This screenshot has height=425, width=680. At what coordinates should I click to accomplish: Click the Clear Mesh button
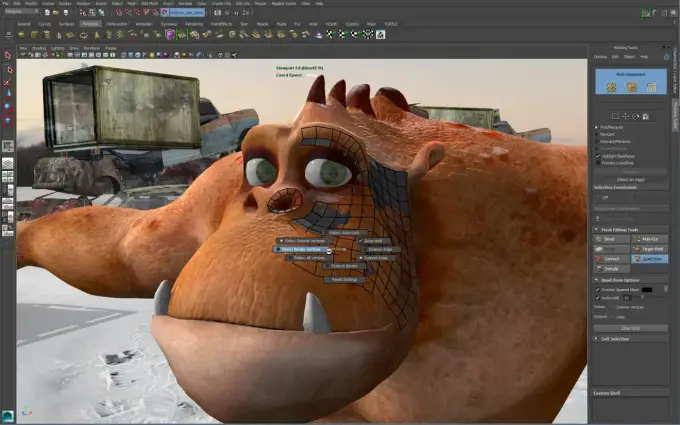pyautogui.click(x=631, y=328)
